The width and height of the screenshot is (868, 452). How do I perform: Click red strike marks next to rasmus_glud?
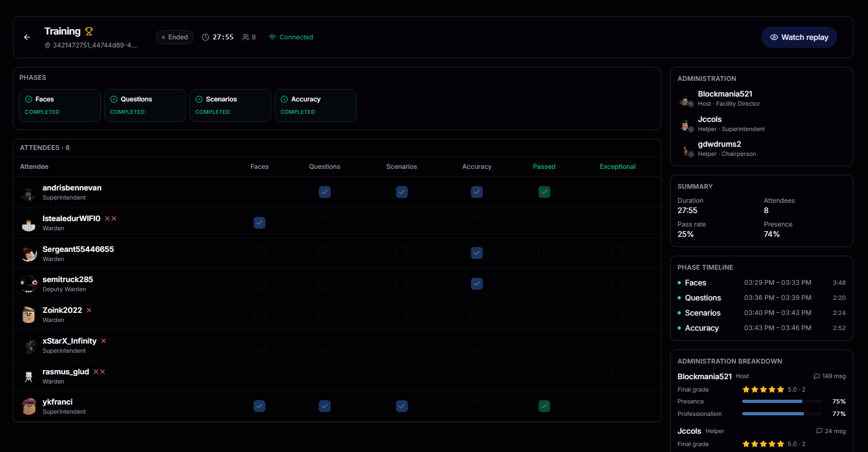pyautogui.click(x=99, y=372)
